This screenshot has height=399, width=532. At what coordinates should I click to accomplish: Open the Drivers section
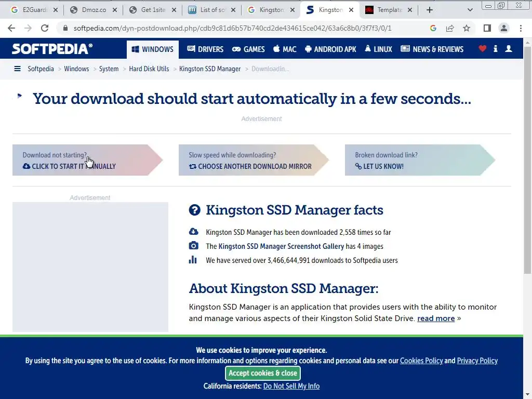205,49
